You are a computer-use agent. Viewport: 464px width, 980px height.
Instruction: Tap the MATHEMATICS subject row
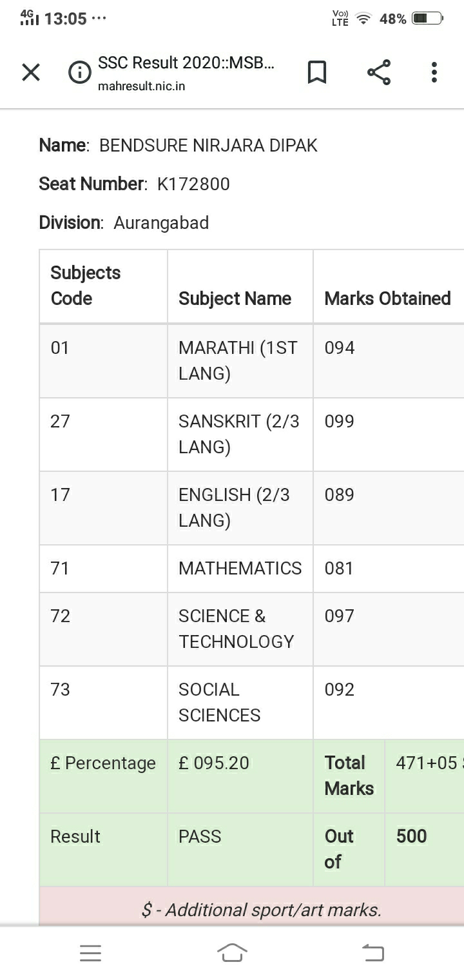click(251, 569)
